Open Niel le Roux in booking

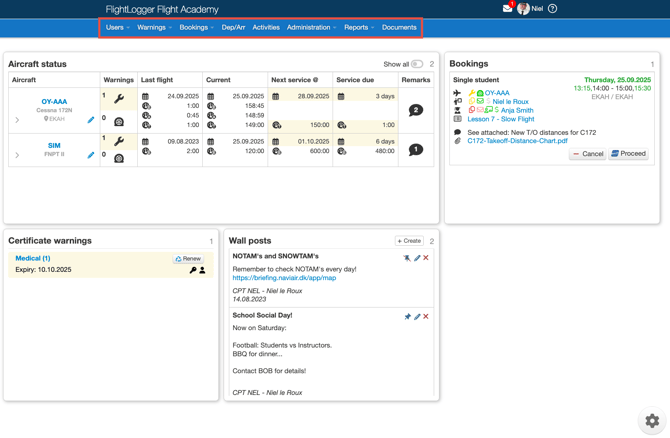click(511, 102)
